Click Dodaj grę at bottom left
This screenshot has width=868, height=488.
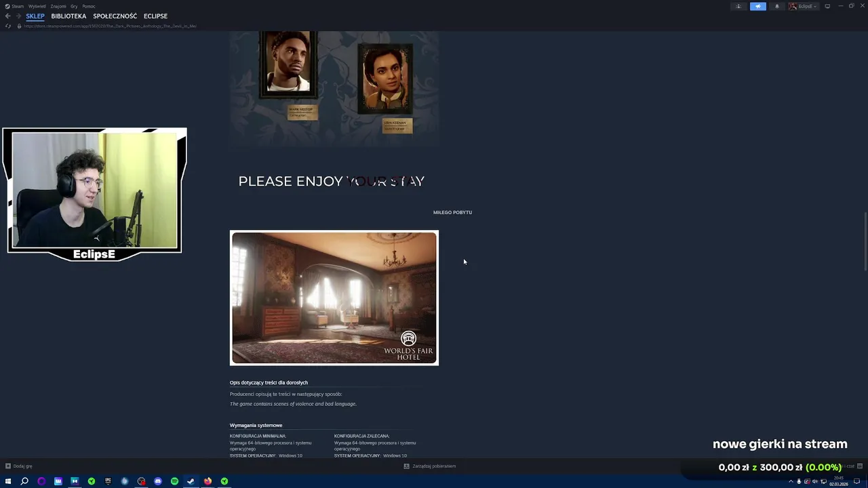coord(19,466)
